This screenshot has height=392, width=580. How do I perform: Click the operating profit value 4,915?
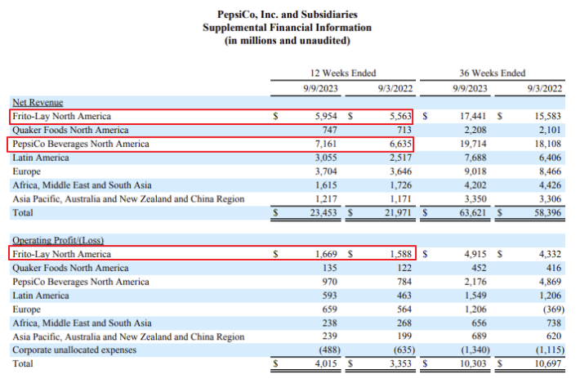(475, 254)
